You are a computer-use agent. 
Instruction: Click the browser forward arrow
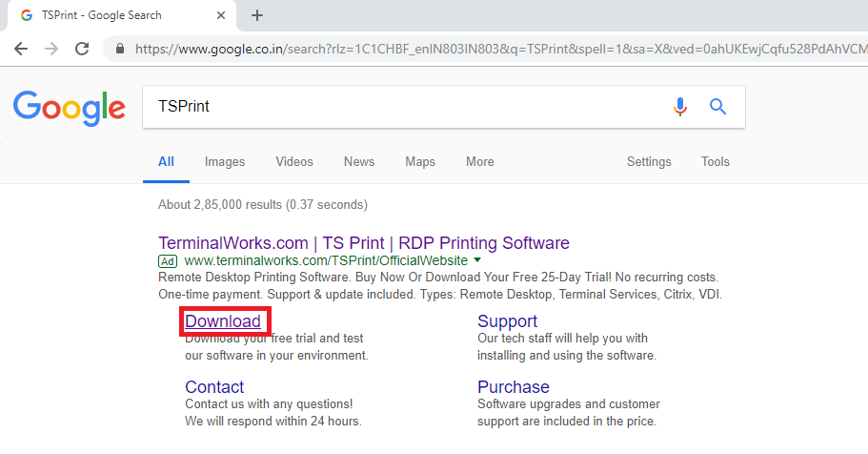[x=51, y=49]
